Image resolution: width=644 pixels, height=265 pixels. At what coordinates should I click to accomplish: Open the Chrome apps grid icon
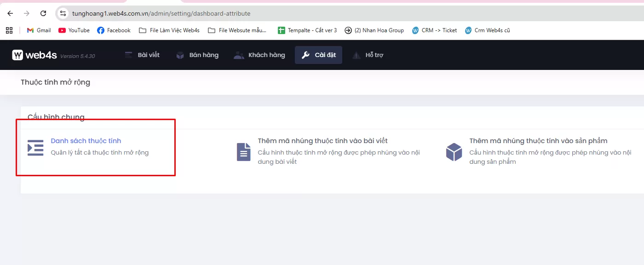coord(9,30)
